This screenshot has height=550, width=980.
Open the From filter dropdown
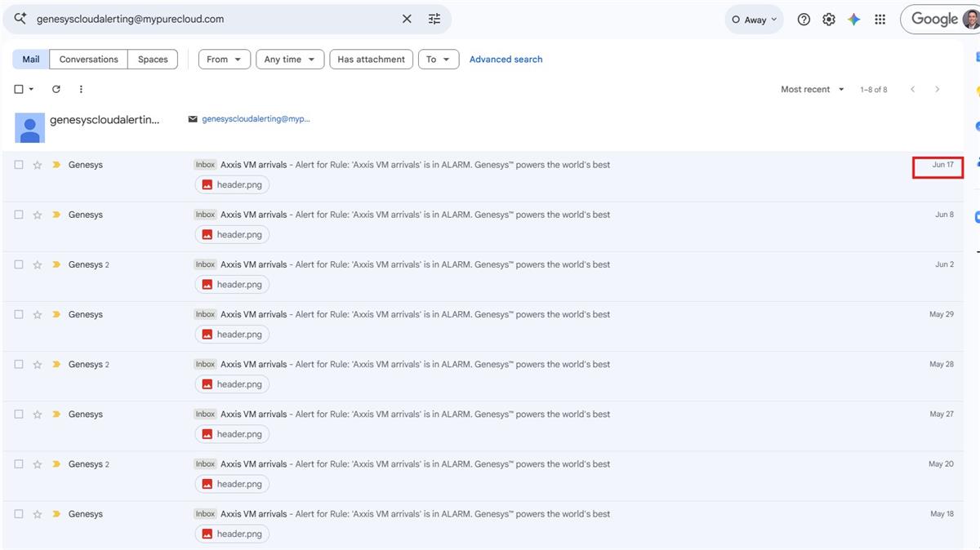225,60
